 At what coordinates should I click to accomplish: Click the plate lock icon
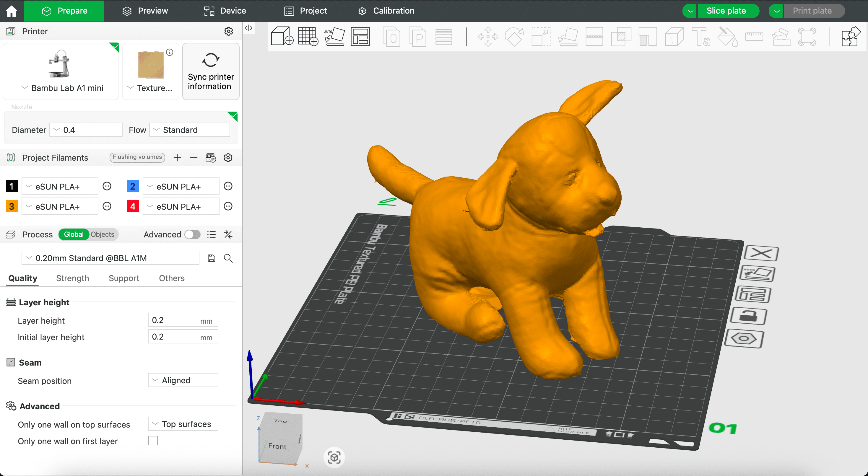(x=748, y=316)
